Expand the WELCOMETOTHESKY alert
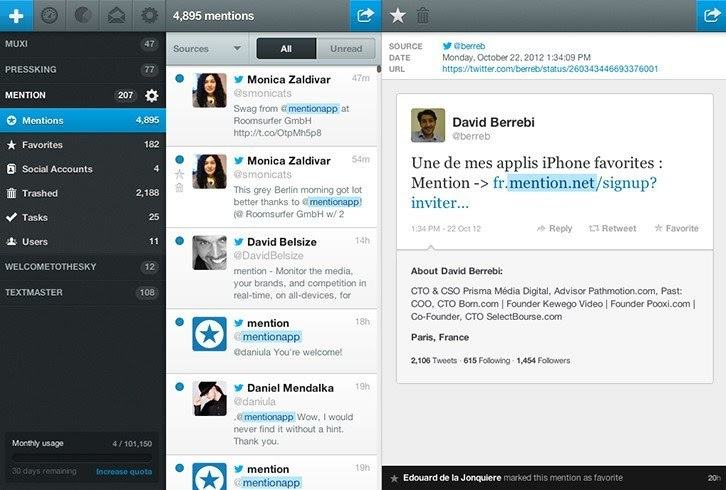This screenshot has height=490, width=726. [x=82, y=267]
